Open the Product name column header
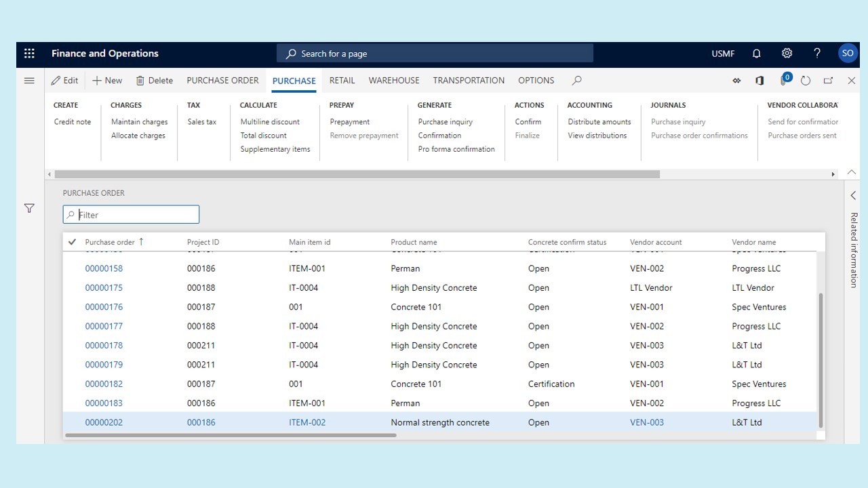 (x=414, y=242)
